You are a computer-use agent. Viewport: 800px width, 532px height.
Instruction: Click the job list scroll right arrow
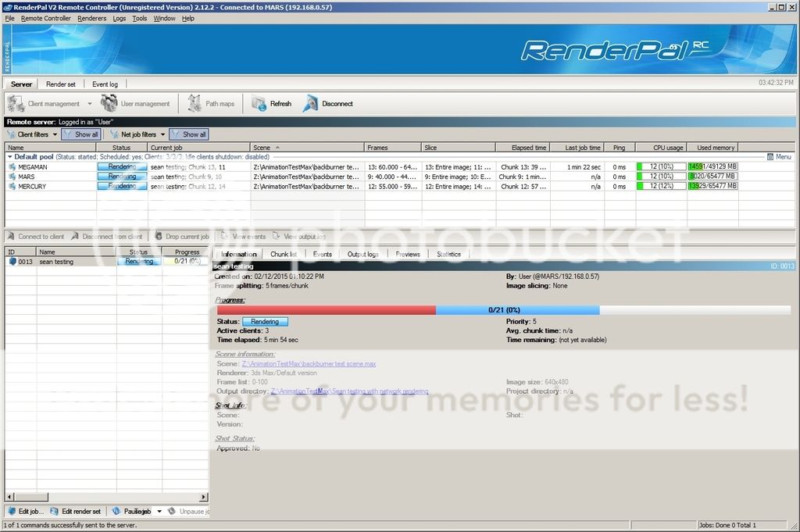tap(204, 496)
